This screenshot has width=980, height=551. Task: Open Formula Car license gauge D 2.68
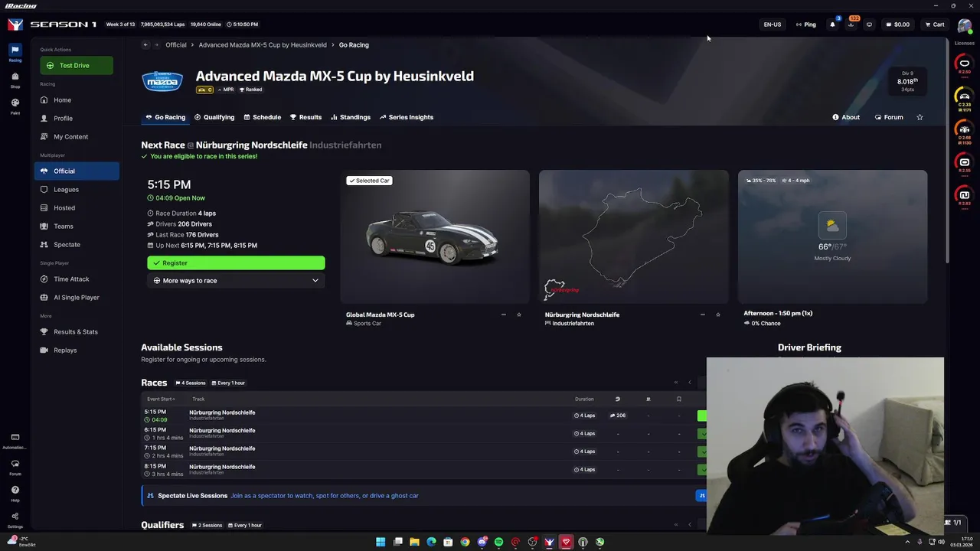(x=964, y=132)
